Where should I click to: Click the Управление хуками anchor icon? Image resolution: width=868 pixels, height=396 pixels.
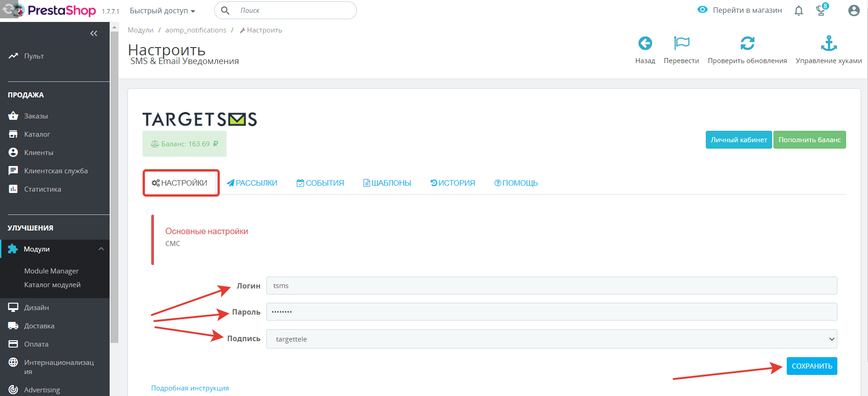click(829, 43)
